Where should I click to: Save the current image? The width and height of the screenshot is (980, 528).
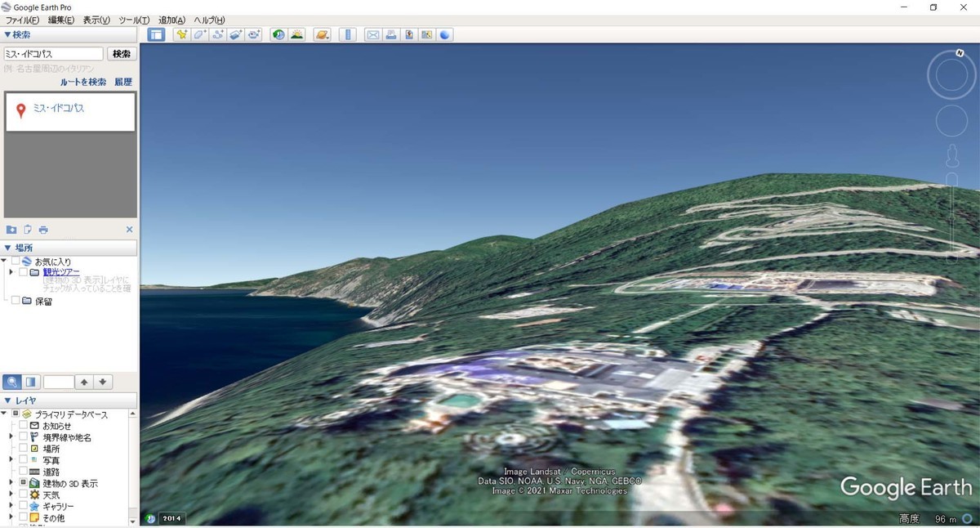click(x=409, y=34)
